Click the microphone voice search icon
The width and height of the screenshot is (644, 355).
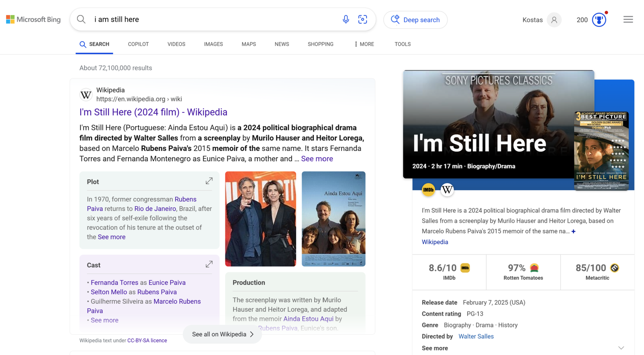point(346,19)
